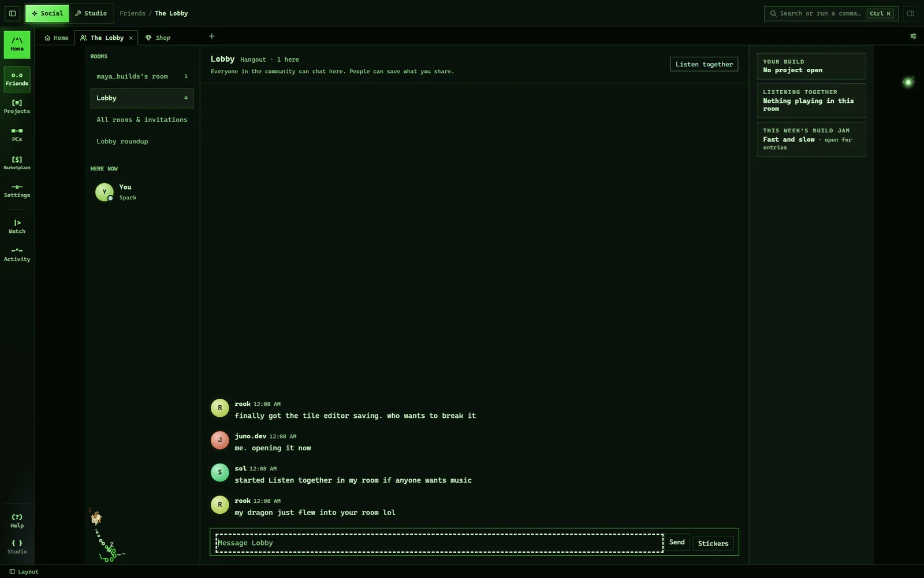Viewport: 924px width, 578px height.
Task: Open maya_builds's room
Action: click(142, 76)
